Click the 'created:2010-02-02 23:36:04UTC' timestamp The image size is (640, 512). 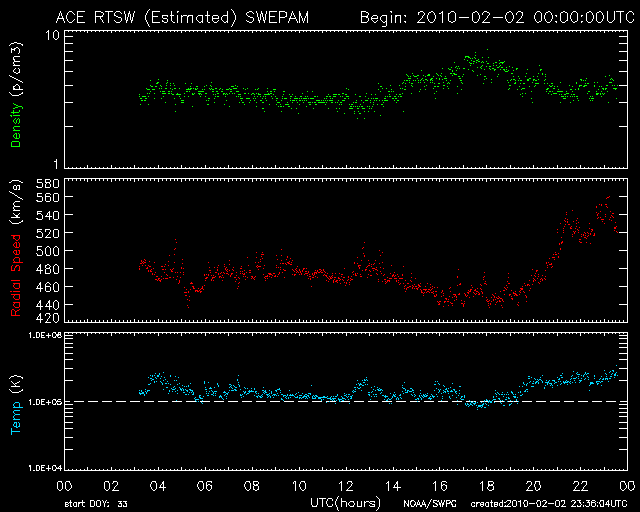[549, 504]
